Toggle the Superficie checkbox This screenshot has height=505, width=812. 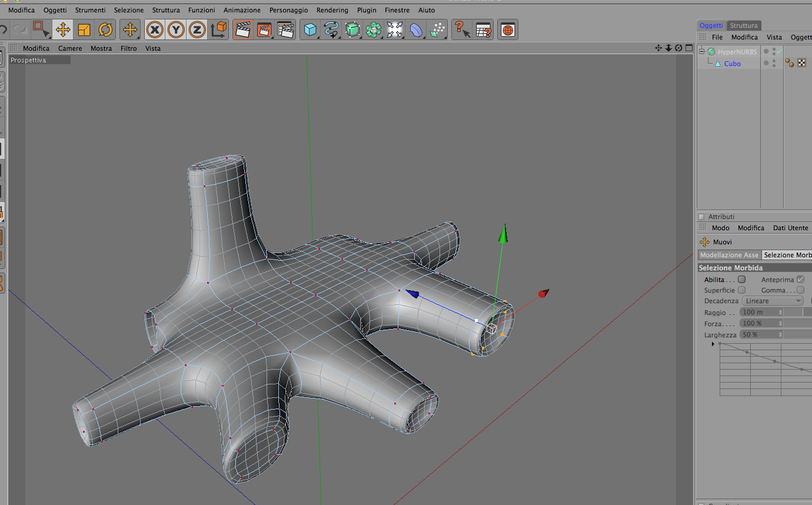pos(742,290)
